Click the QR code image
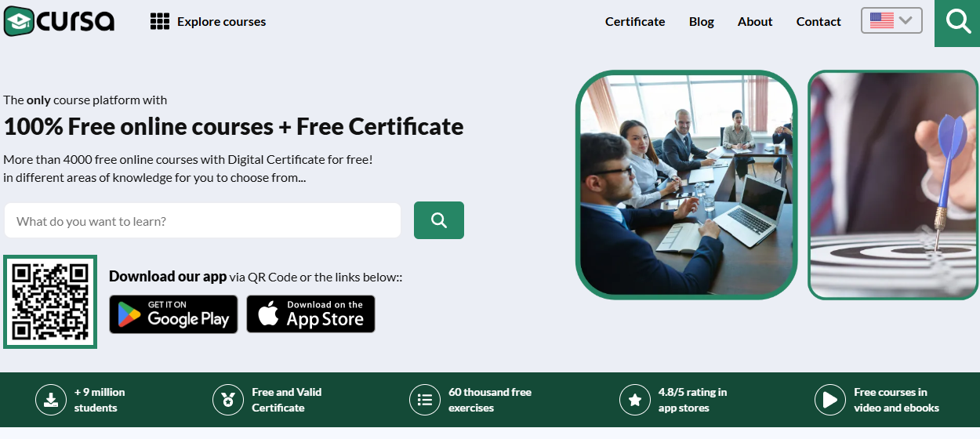Screen dimensions: 980x439 (50, 301)
